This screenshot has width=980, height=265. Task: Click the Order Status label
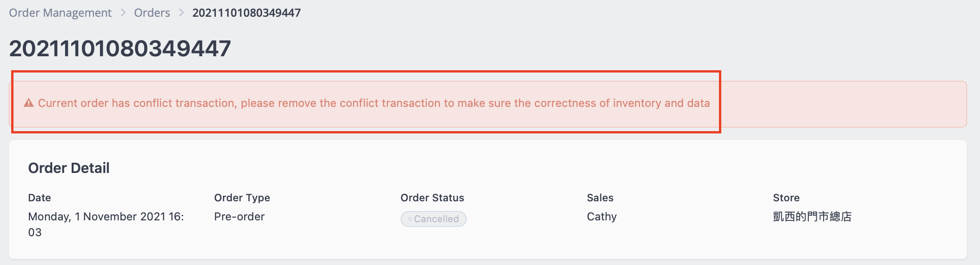432,198
